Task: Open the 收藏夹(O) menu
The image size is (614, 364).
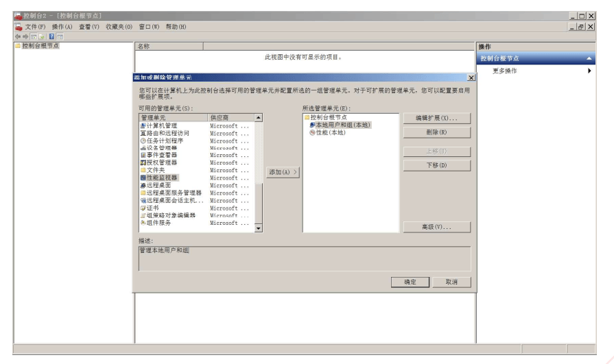Action: click(119, 27)
